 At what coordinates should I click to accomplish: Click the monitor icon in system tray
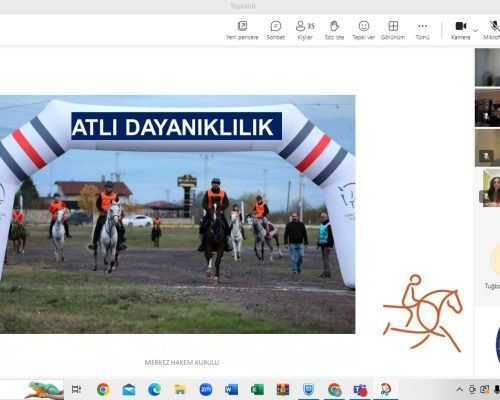coord(485,389)
